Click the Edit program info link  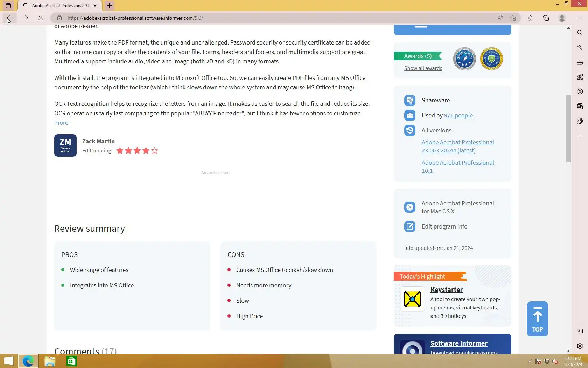point(444,226)
